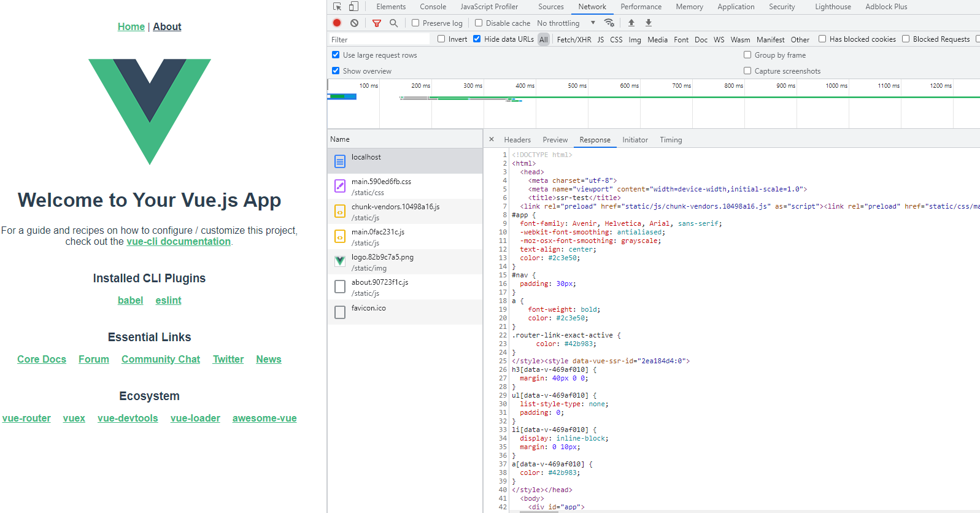980x513 pixels.
Task: Select localhost document request row
Action: pos(405,161)
